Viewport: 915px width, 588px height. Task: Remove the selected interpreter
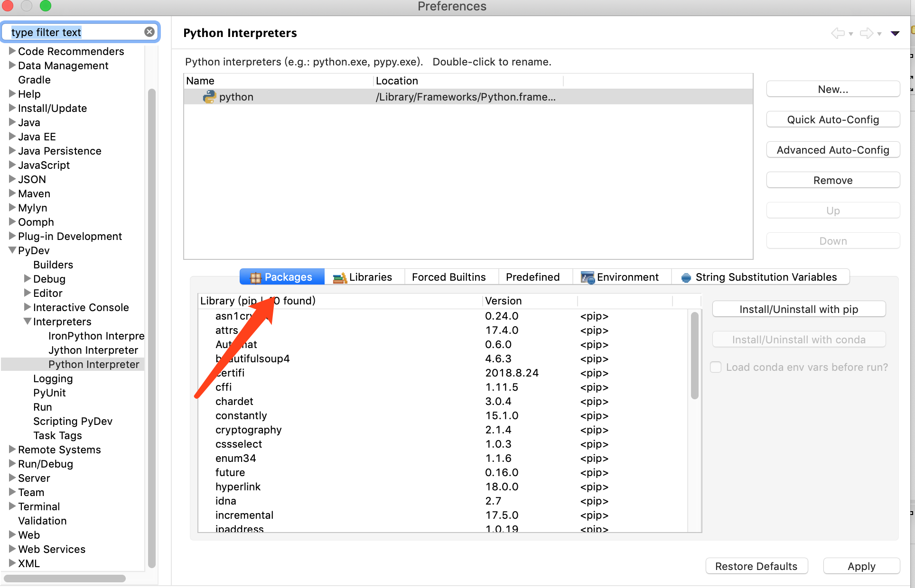[x=833, y=180]
